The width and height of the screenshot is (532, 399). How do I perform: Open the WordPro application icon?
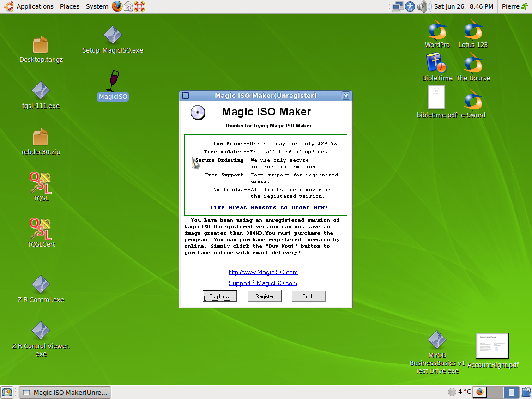coord(436,31)
